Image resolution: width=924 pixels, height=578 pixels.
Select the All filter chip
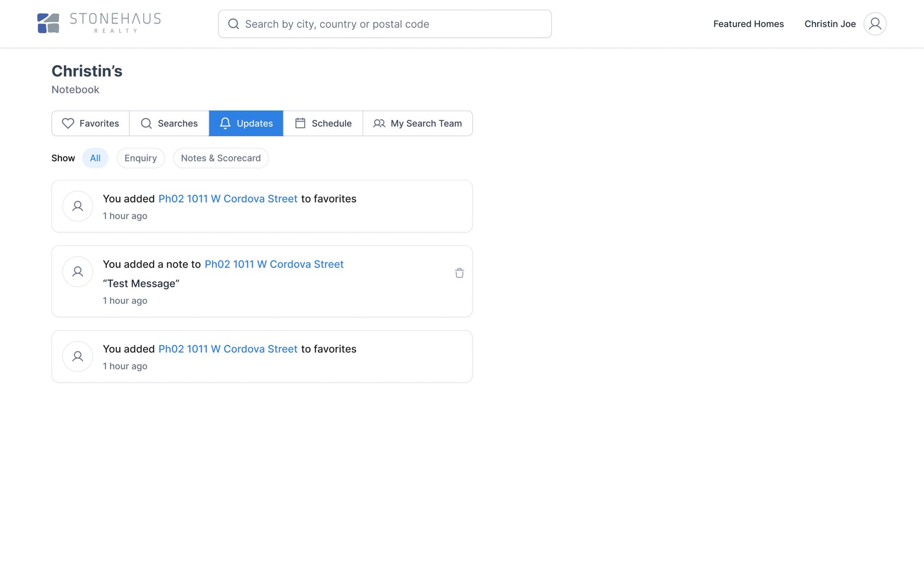(x=95, y=158)
